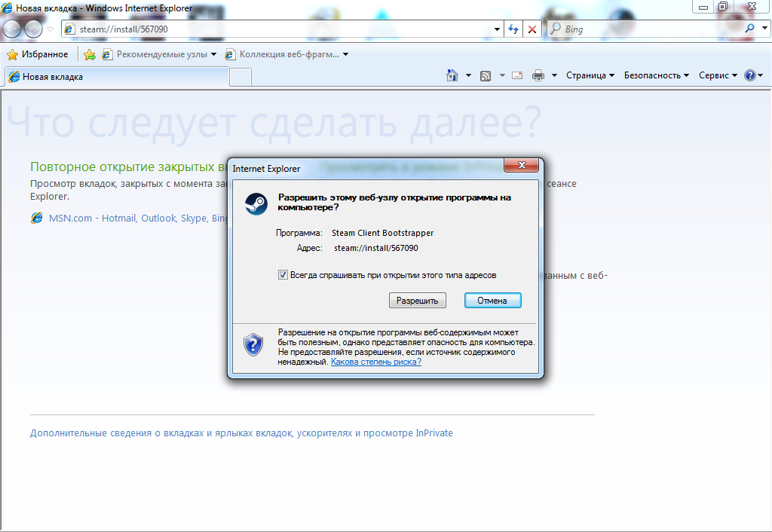772x532 pixels.
Task: Open the Сервис menu
Action: [x=718, y=75]
